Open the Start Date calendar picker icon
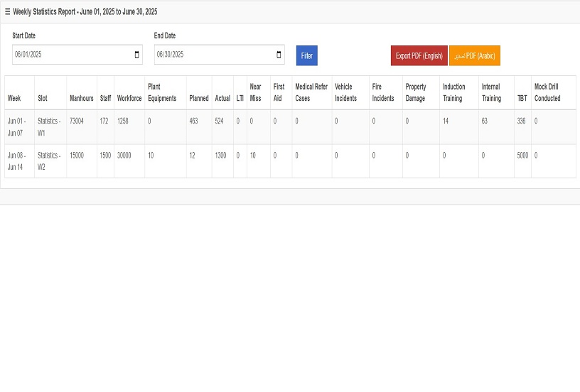580x392 pixels. click(137, 55)
